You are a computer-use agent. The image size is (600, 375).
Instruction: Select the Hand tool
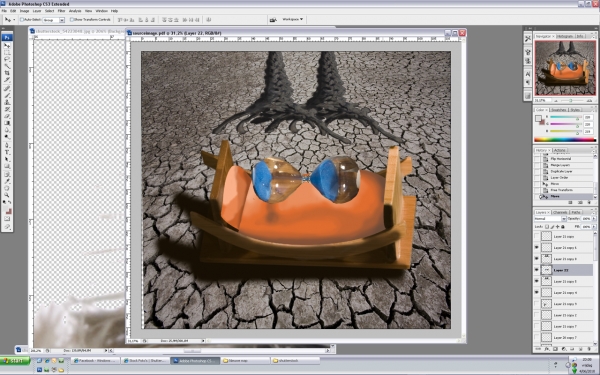[x=7, y=188]
